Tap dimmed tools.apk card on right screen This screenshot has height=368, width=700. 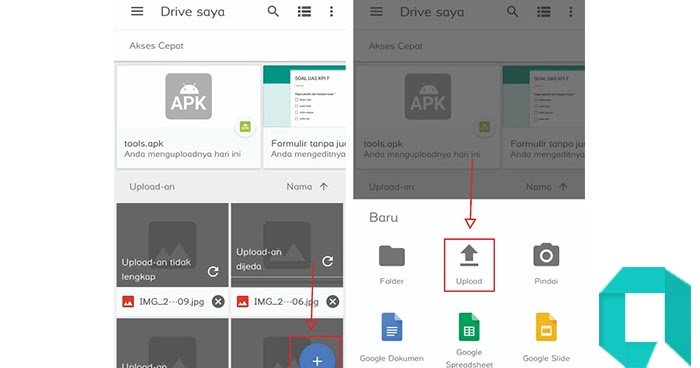point(428,117)
